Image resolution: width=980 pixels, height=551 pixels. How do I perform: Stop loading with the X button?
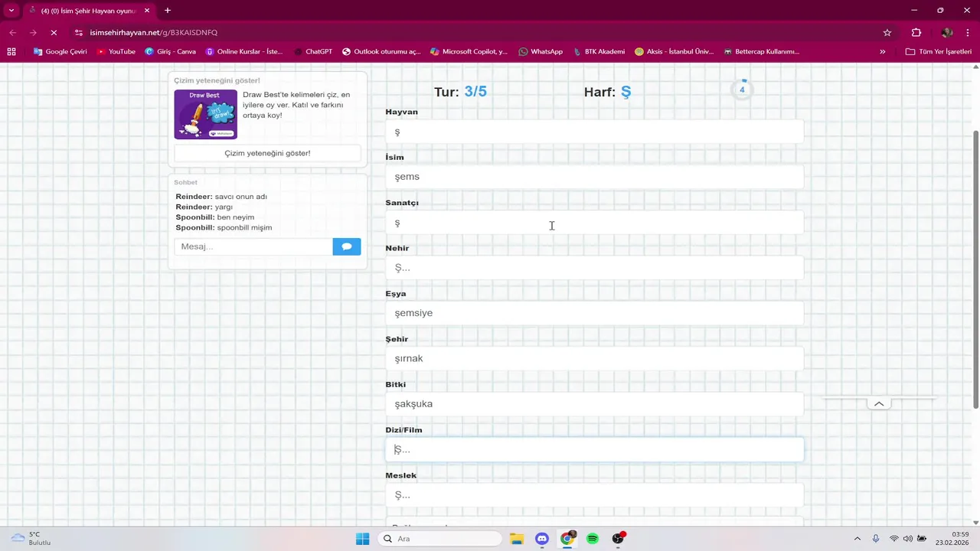coord(53,33)
